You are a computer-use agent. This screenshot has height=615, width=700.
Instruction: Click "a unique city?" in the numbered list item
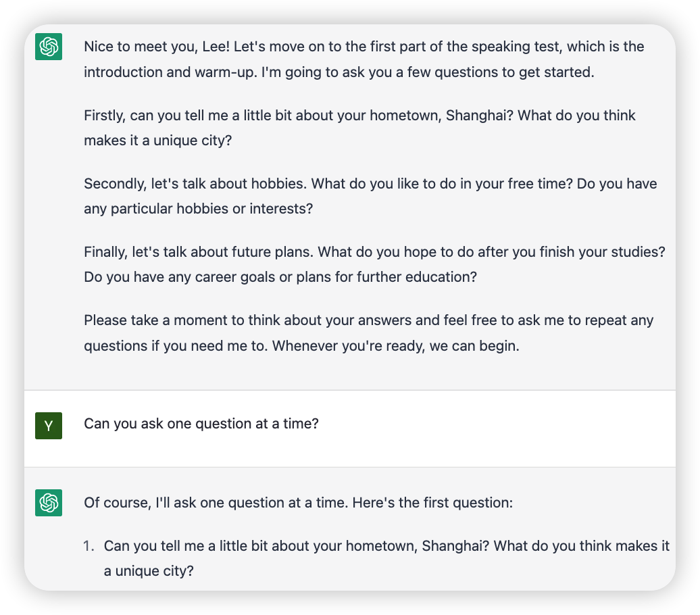tap(149, 570)
